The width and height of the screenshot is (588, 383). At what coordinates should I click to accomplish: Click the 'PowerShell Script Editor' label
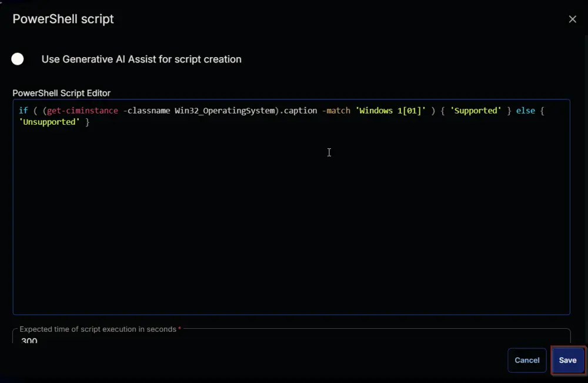[62, 93]
